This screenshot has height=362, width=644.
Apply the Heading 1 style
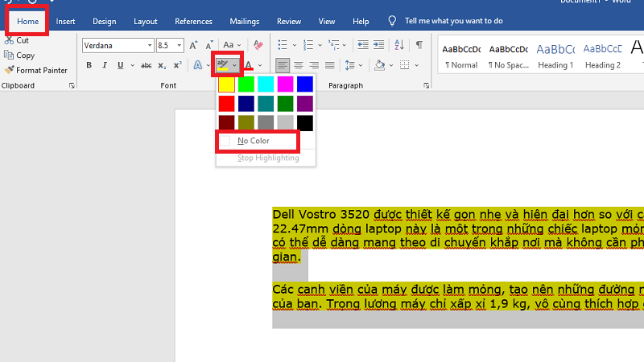[x=555, y=55]
